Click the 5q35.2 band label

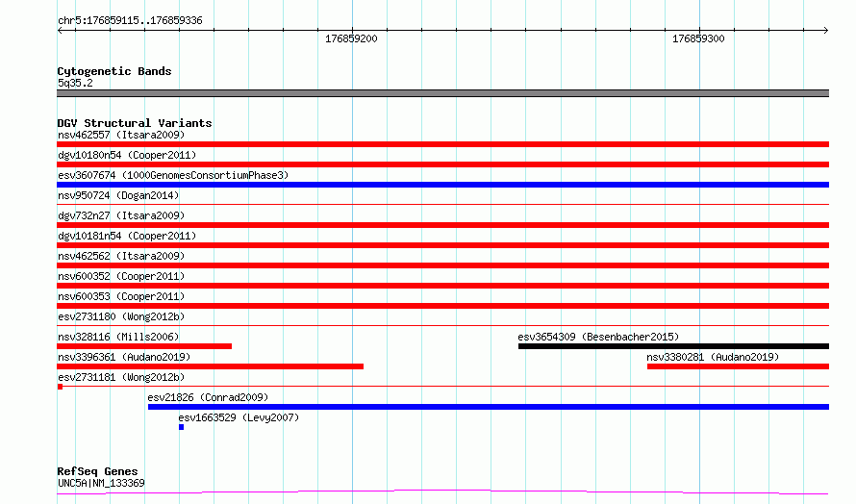[x=75, y=83]
